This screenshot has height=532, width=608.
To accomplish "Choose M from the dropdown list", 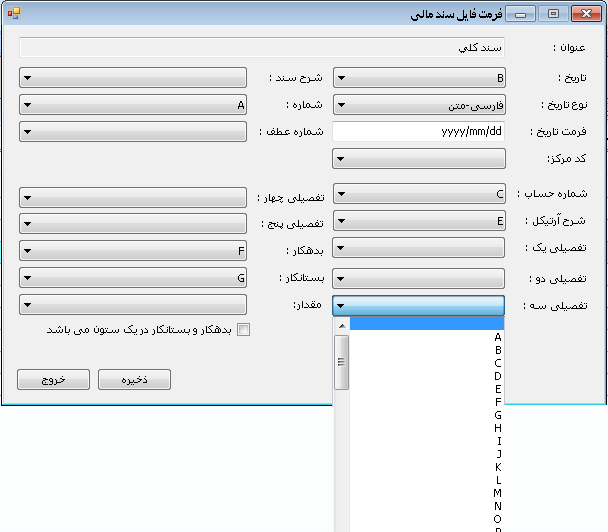I will click(427, 493).
